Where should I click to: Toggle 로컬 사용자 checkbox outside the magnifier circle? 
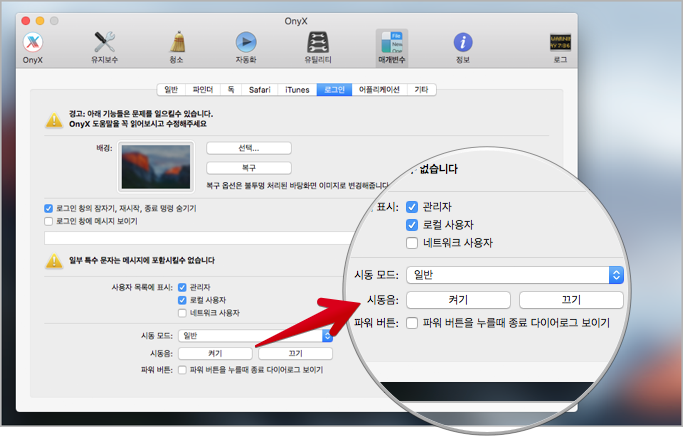[x=182, y=300]
